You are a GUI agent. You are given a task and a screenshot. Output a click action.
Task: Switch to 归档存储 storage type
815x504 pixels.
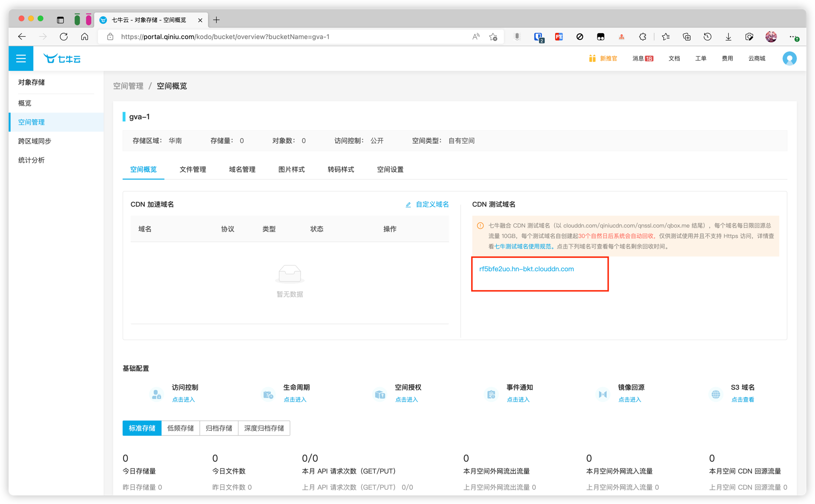coord(219,428)
